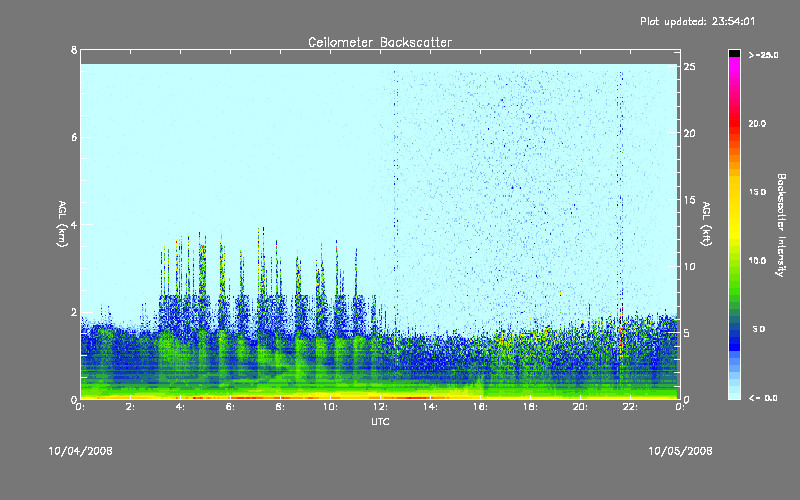Click the 25 tick on the kft axis

[690, 66]
